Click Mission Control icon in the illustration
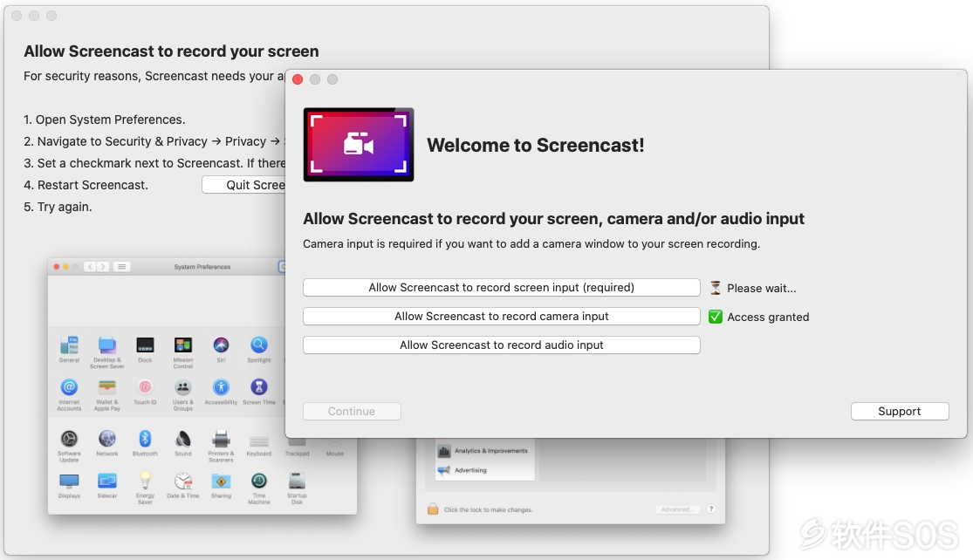This screenshot has width=973, height=560. click(183, 345)
